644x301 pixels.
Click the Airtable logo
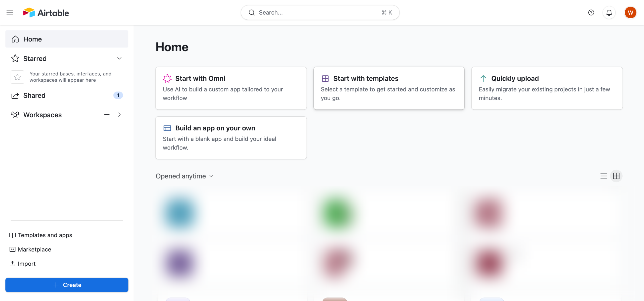tap(46, 13)
